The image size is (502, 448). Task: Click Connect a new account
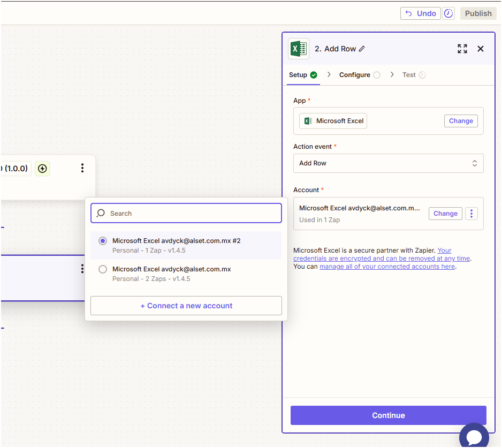pos(186,306)
